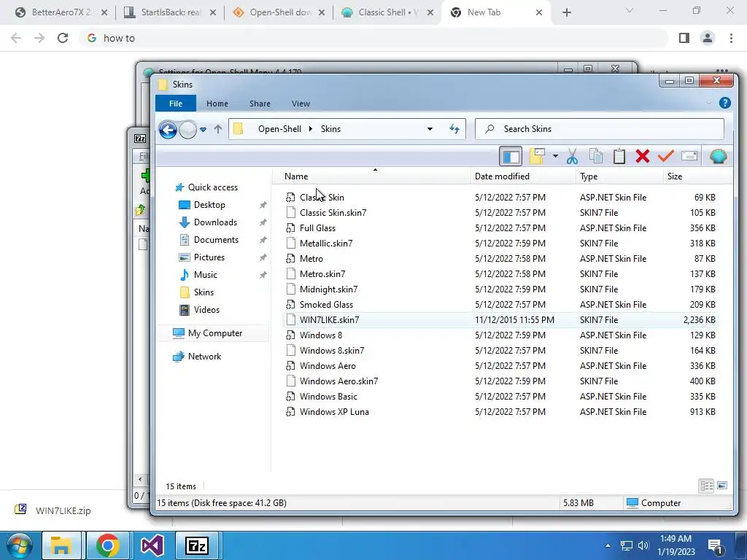
Task: Click the blue Help question icon
Action: [724, 103]
